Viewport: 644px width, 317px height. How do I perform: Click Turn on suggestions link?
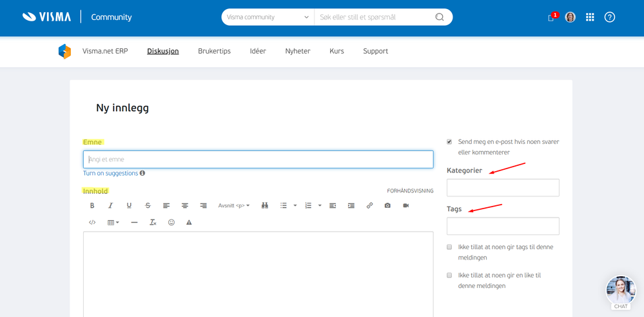tap(110, 174)
